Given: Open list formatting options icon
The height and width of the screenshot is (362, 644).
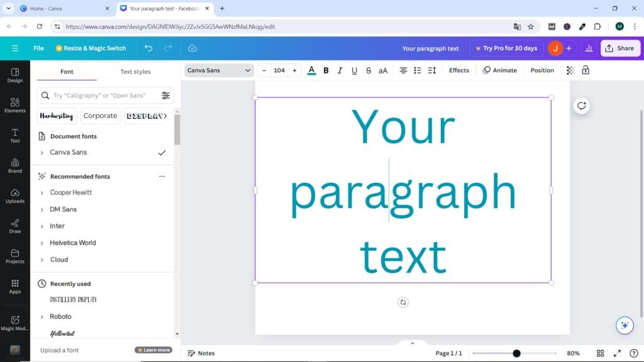Looking at the screenshot, I should 417,70.
